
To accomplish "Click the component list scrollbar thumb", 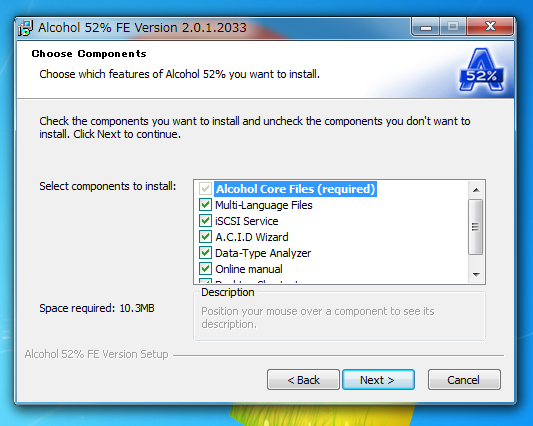I will [476, 227].
